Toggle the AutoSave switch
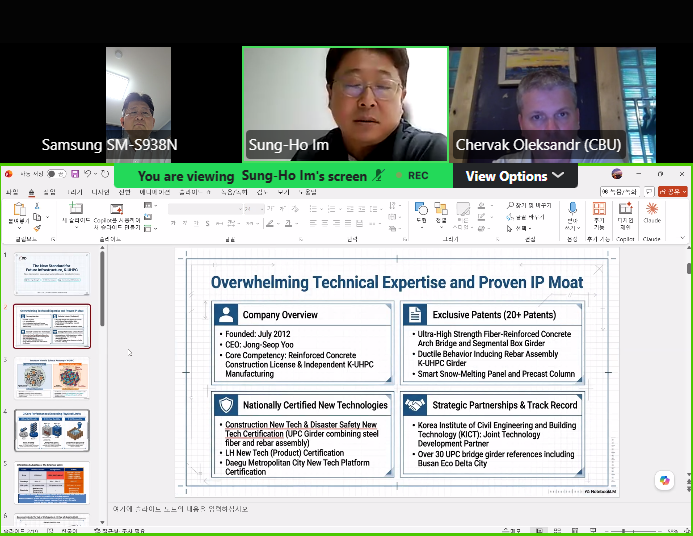Image resolution: width=693 pixels, height=536 pixels. click(x=56, y=174)
